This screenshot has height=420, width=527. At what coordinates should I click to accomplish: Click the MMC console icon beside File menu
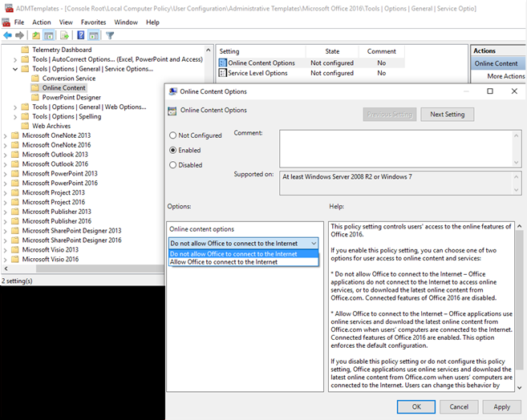[x=6, y=22]
